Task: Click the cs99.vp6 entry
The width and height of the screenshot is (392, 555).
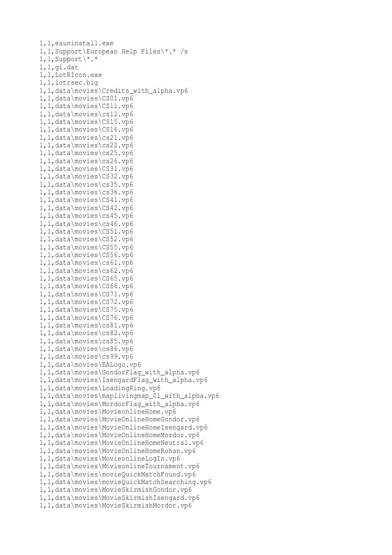Action: 86,356
